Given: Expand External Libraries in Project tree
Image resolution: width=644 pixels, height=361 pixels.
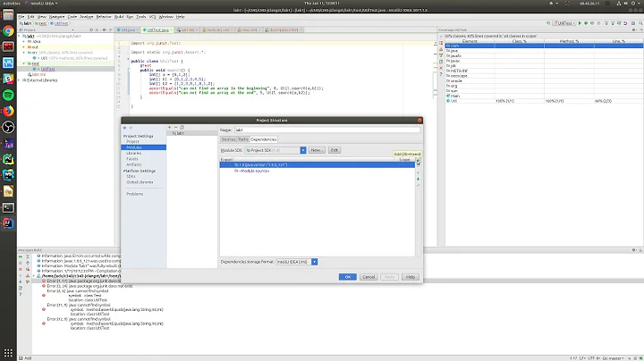Looking at the screenshot, I should (x=20, y=80).
